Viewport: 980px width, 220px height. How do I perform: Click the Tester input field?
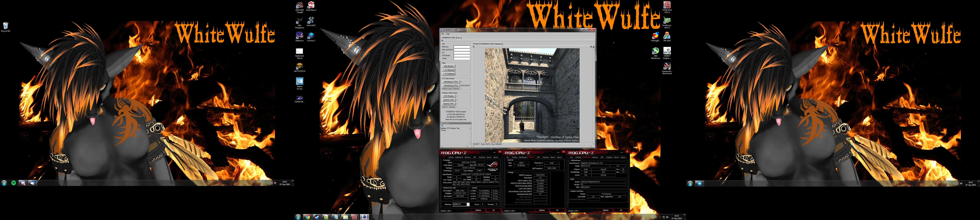pyautogui.click(x=462, y=58)
